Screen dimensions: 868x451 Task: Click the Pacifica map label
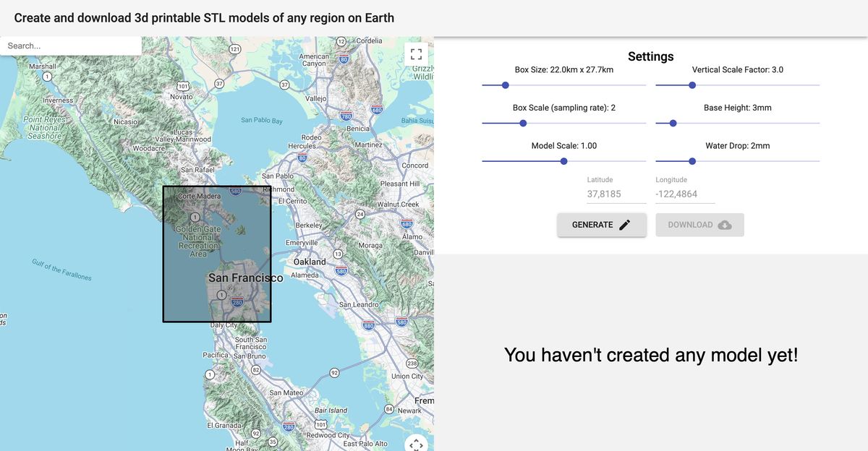tap(216, 356)
